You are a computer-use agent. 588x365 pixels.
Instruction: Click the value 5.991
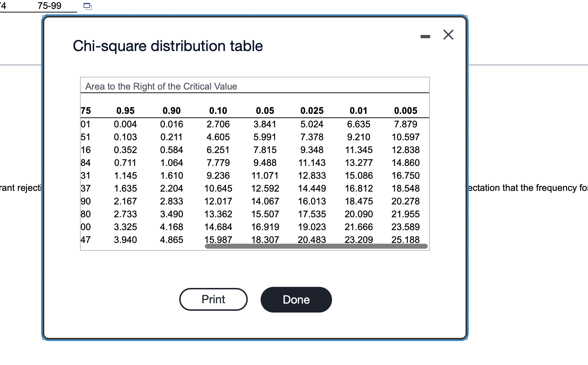pos(265,137)
